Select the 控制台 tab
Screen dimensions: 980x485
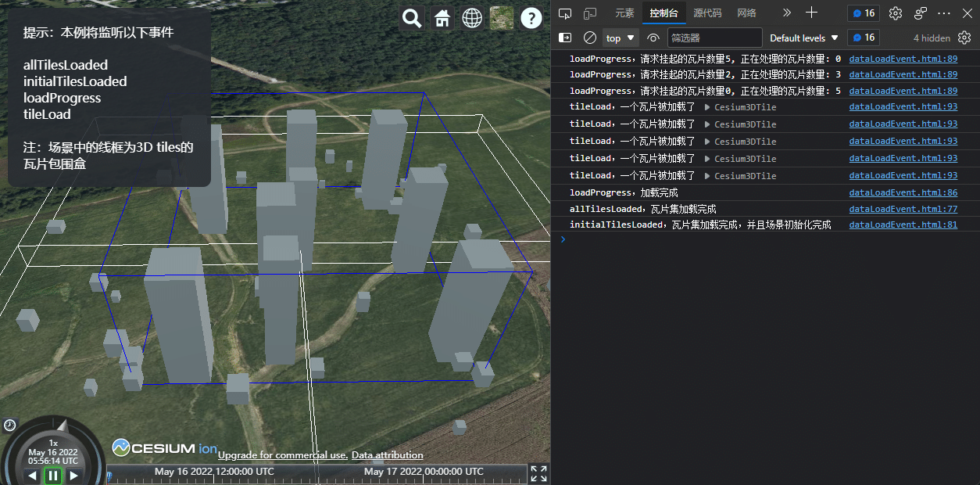pos(664,13)
